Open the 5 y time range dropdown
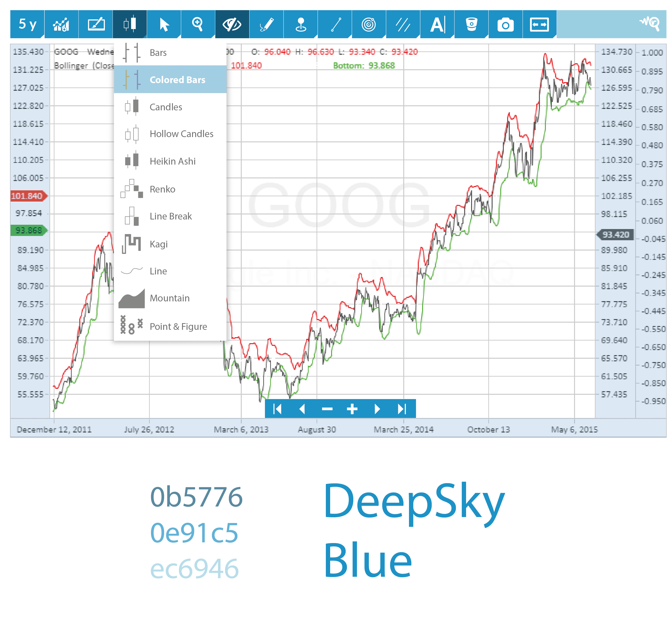This screenshot has width=672, height=630. click(x=27, y=24)
